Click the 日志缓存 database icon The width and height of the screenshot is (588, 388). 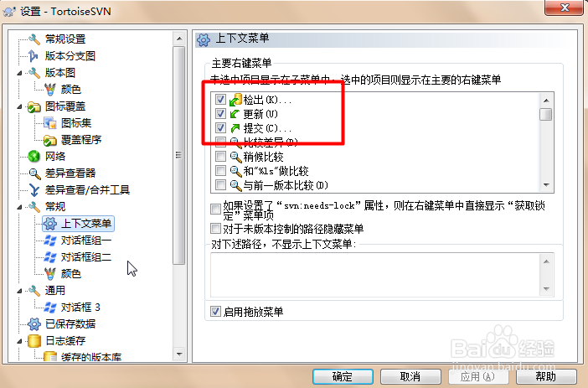(34, 341)
